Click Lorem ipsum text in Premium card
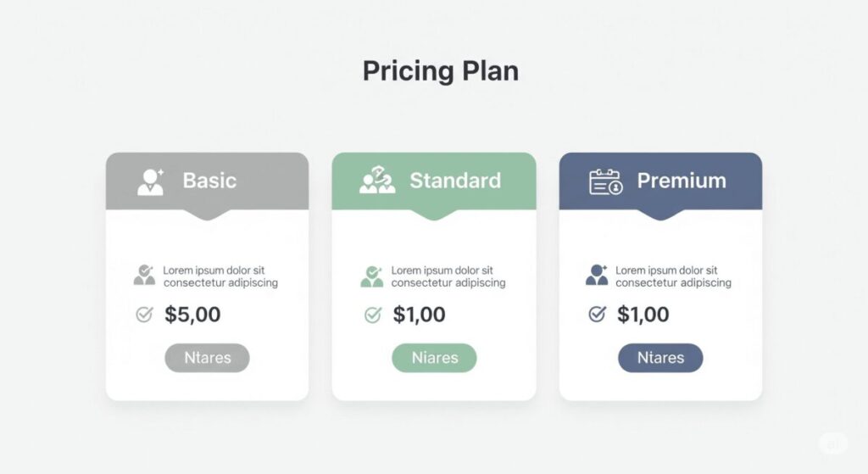Image resolution: width=868 pixels, height=474 pixels. pos(673,276)
